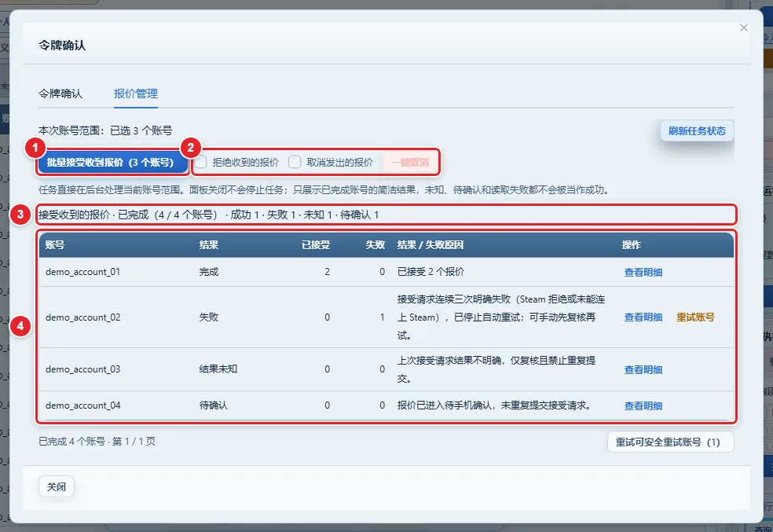Click the failure reason starting 接受请求连续三次明确失败
The height and width of the screenshot is (532, 773).
pyautogui.click(x=501, y=317)
